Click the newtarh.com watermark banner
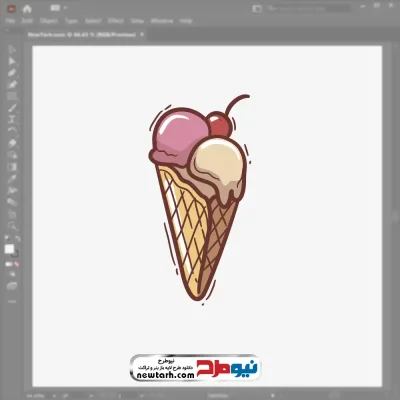 [195, 368]
